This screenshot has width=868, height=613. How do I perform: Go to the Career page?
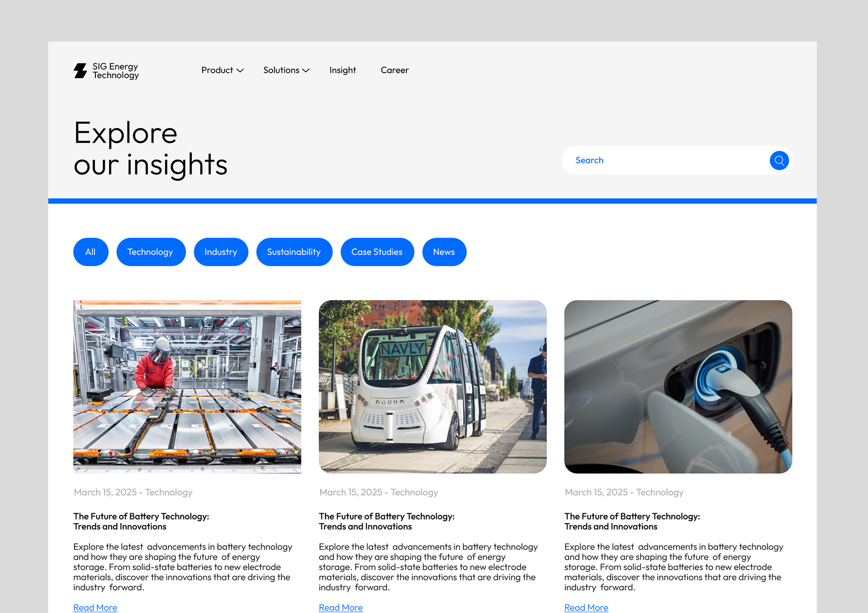(x=395, y=70)
